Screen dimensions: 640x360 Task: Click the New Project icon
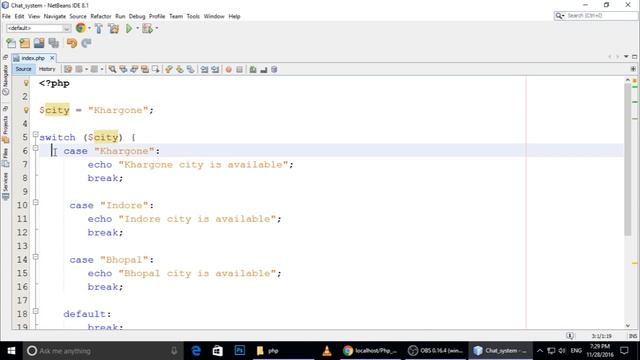[x=25, y=43]
